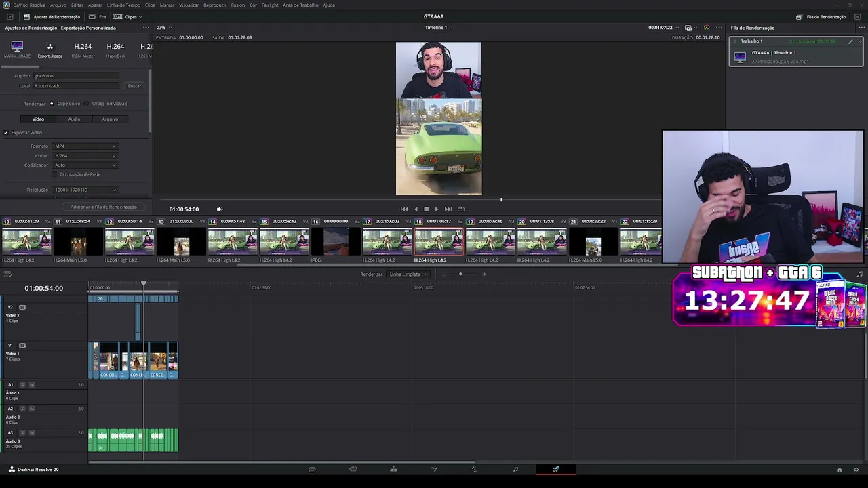
Task: Switch to the Arquivo settings tab
Action: (110, 119)
